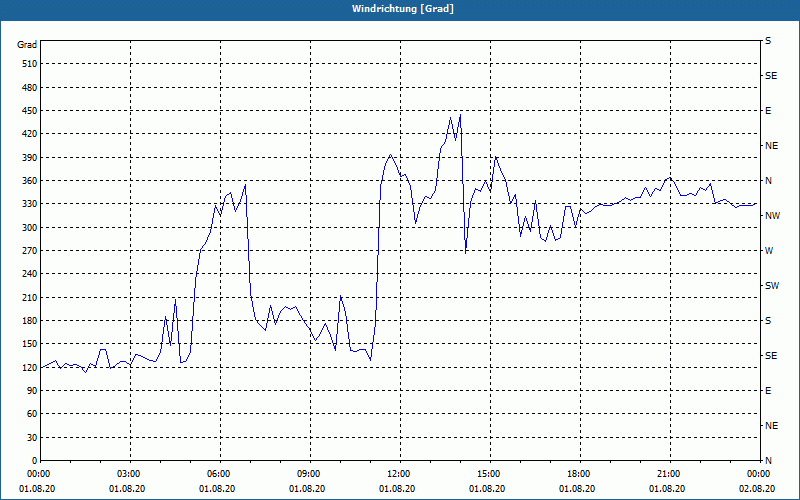Screen dimensions: 800x500
Task: Click the 60 y-axis value
Action: [x=32, y=414]
